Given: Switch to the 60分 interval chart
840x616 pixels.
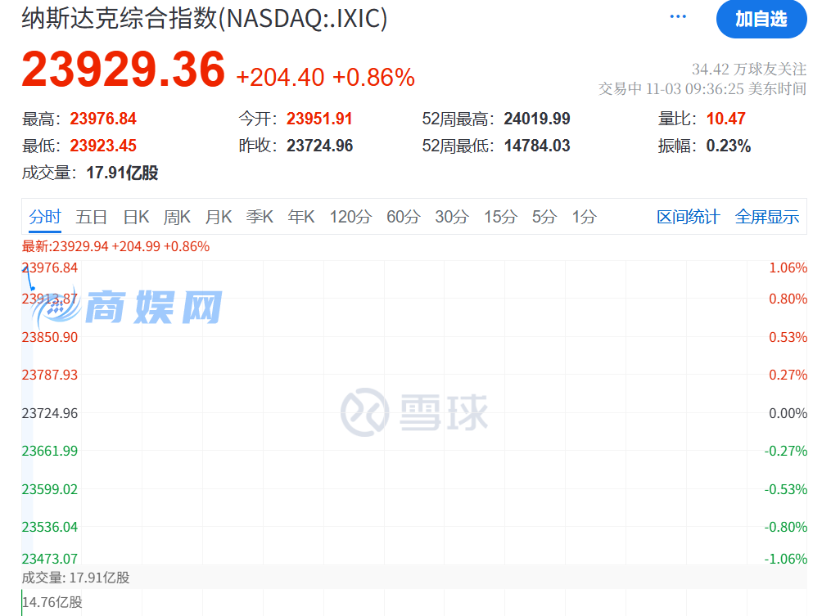Looking at the screenshot, I should click(402, 218).
